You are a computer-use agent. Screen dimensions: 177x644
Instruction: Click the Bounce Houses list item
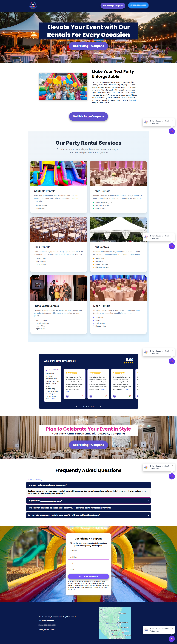coord(41,205)
